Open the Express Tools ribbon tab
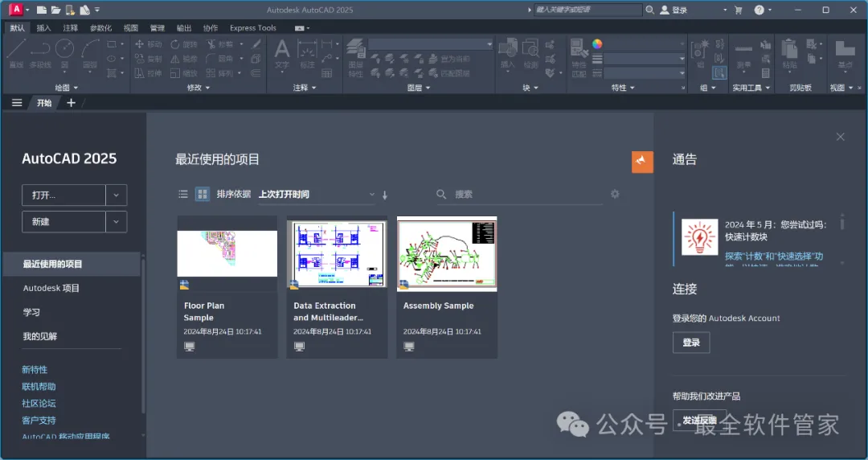This screenshot has width=868, height=460. pos(253,27)
